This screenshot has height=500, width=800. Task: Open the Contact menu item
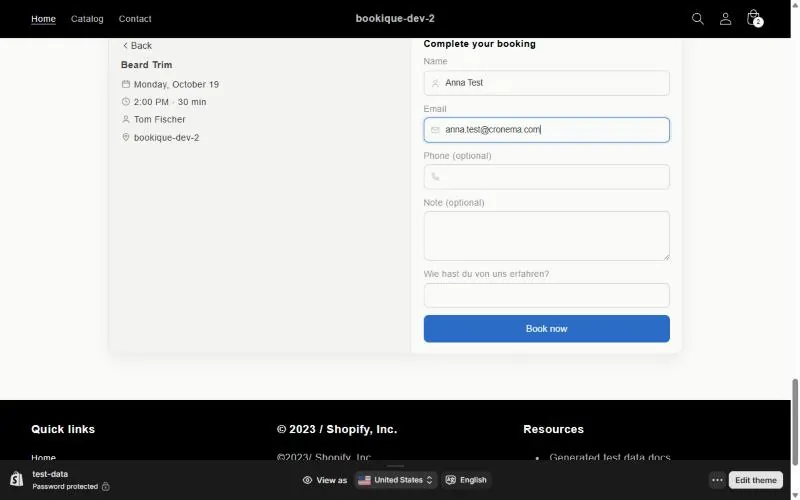pyautogui.click(x=135, y=19)
